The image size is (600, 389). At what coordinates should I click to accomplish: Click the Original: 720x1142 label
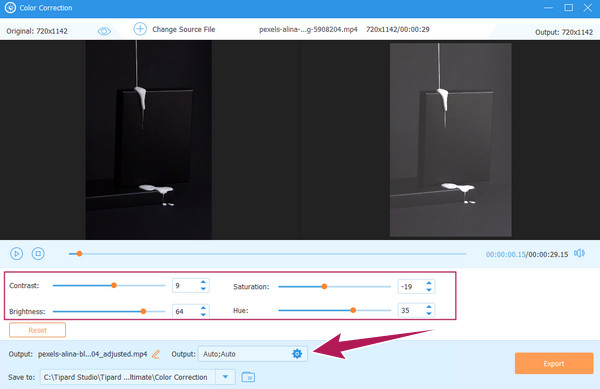(37, 31)
